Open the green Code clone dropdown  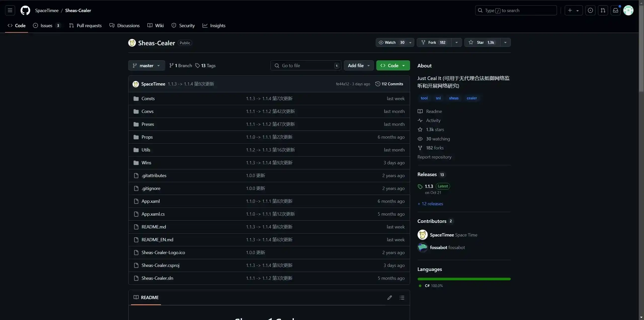393,65
